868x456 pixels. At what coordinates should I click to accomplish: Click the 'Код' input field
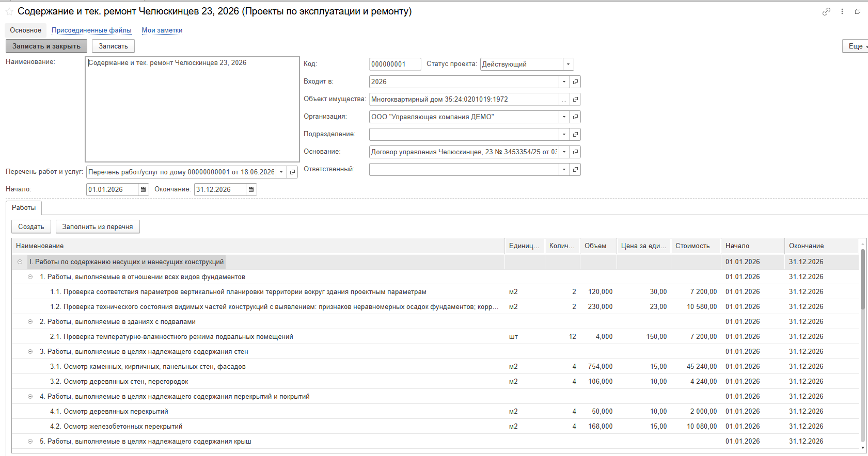coord(395,64)
